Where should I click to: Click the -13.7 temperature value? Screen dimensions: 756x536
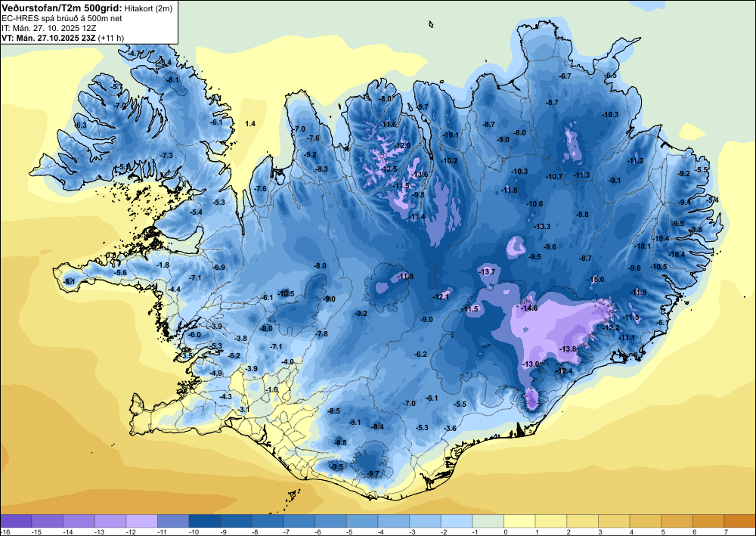pyautogui.click(x=487, y=272)
